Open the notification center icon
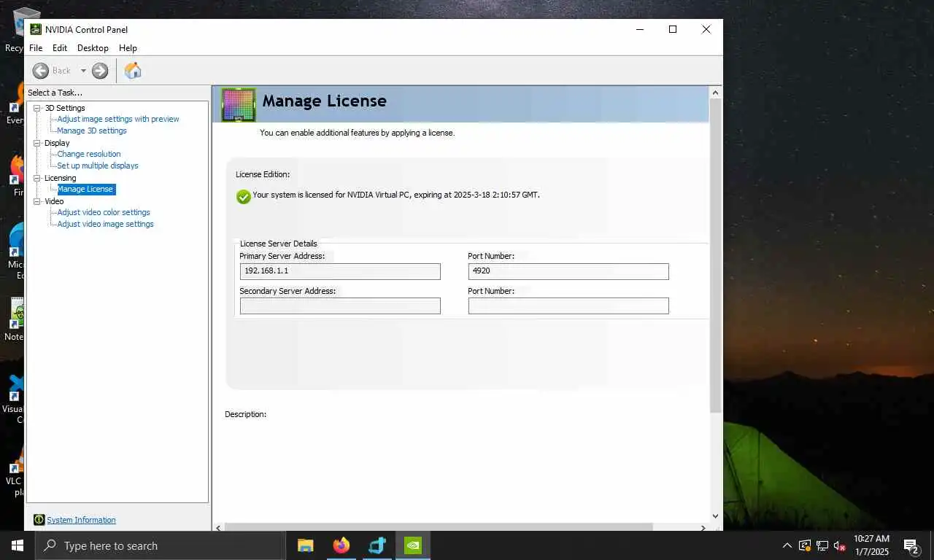The image size is (934, 560). coord(911,545)
